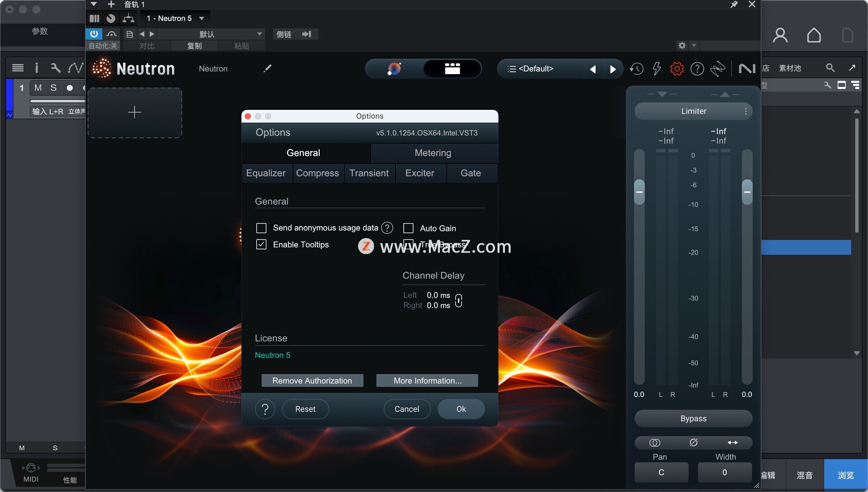Collapse the input meter section arrow
Viewport: 868px width, 492px height.
(x=662, y=94)
